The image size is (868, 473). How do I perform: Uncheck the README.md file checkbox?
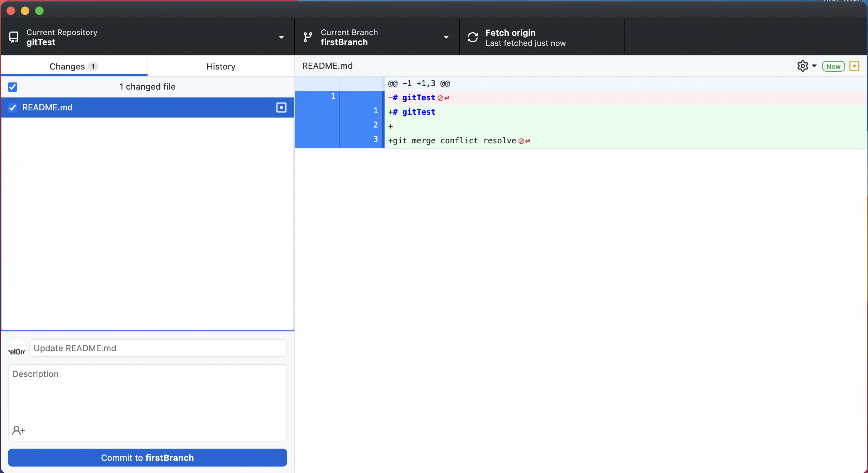tap(13, 107)
